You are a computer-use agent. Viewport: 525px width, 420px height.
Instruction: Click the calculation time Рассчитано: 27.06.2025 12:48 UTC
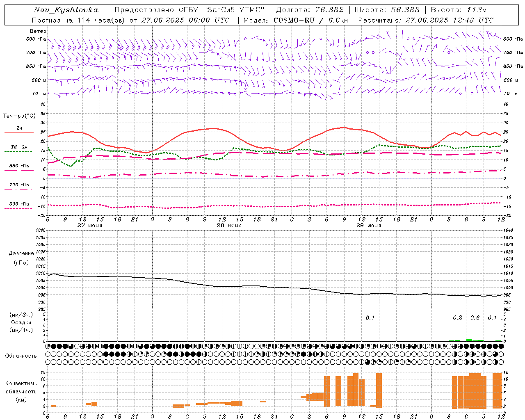coord(426,20)
